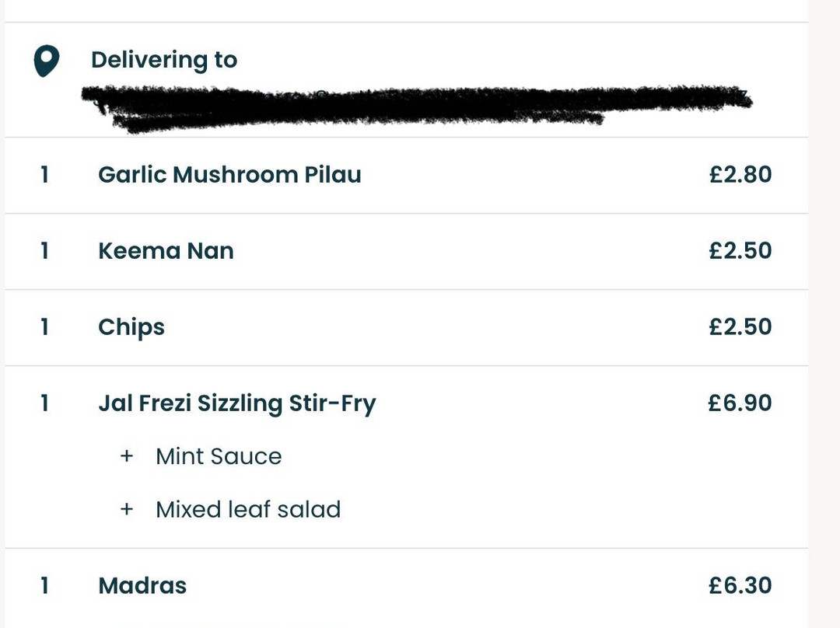The height and width of the screenshot is (628, 840).
Task: Open the Garlic Mushroom Pilau item
Action: 229,175
